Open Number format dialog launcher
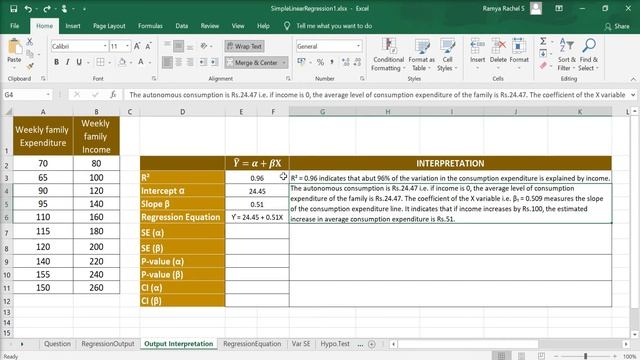 (x=362, y=78)
